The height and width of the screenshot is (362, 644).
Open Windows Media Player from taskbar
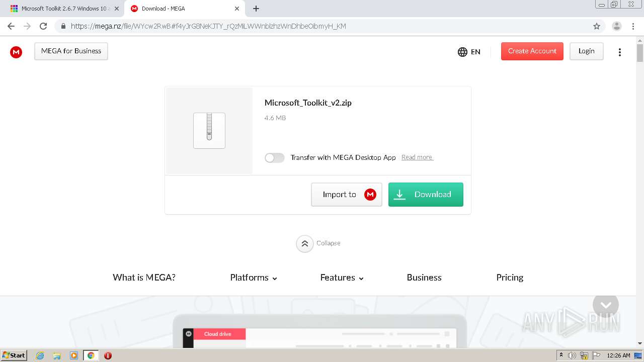[74, 355]
